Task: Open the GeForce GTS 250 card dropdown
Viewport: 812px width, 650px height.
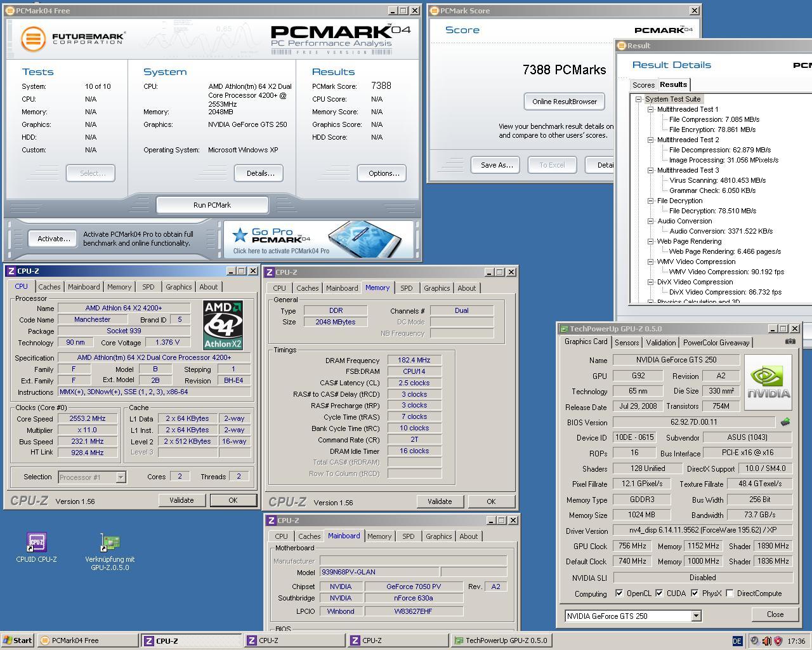Action: [696, 616]
